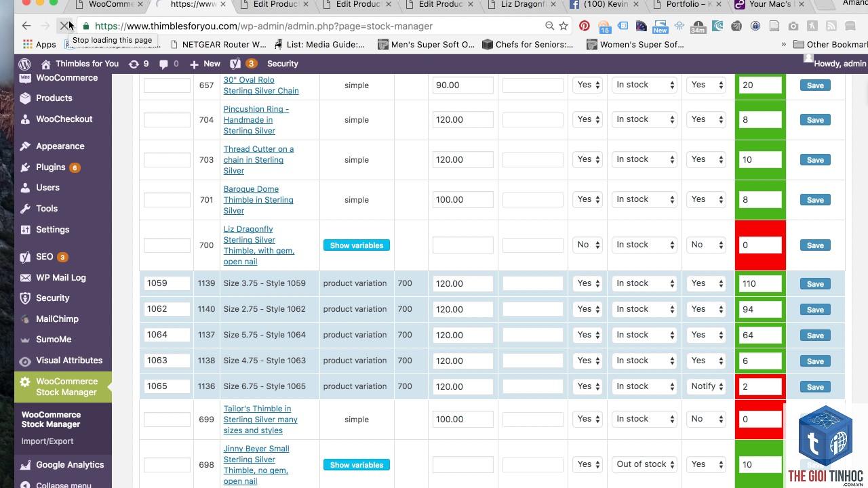Click the price field of Tailor's Thimble
The width and height of the screenshot is (868, 488).
462,420
